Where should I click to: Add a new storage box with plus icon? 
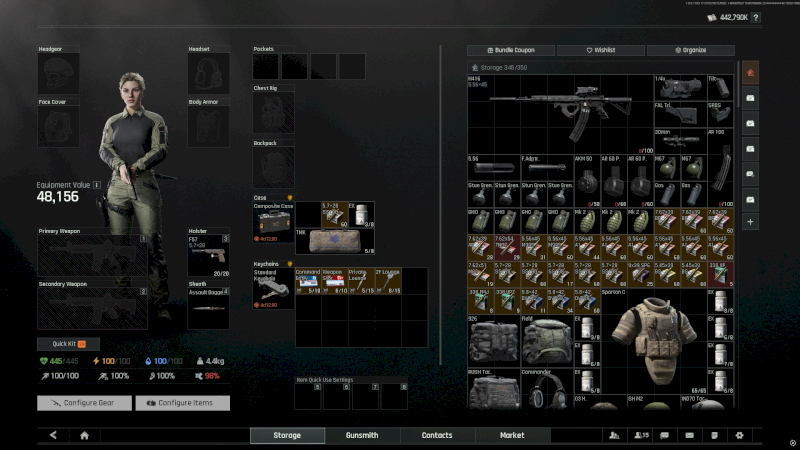tap(750, 222)
